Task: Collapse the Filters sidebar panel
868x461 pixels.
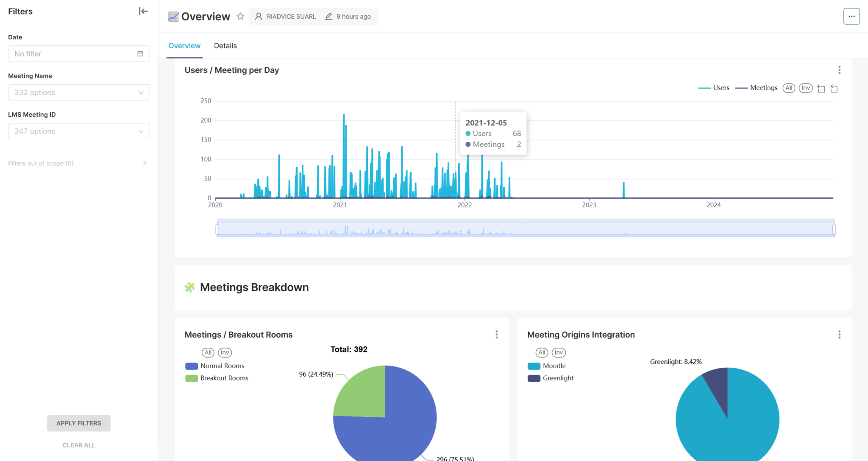Action: (x=143, y=11)
